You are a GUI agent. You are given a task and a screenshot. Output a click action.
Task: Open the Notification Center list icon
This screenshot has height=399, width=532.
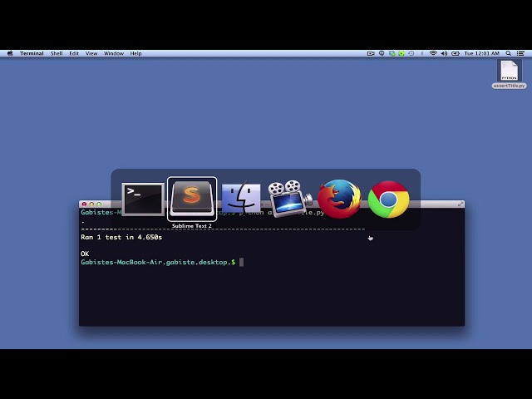pos(520,53)
